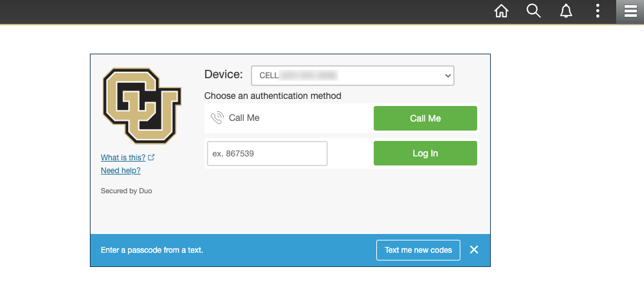Click the Device: label
The image size is (644, 287).
click(x=224, y=74)
